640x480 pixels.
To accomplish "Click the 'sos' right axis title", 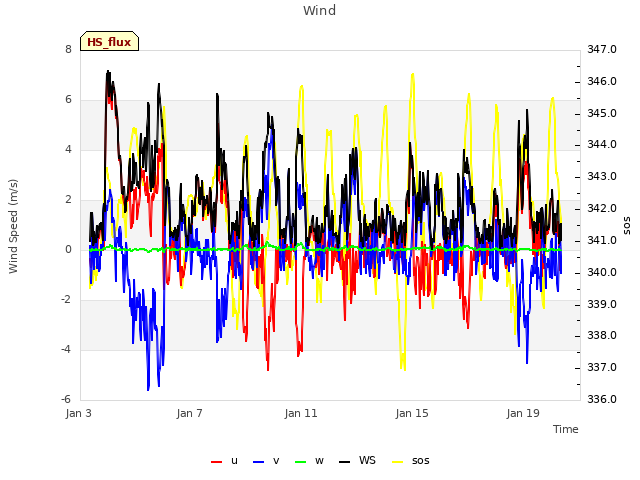I will [627, 226].
